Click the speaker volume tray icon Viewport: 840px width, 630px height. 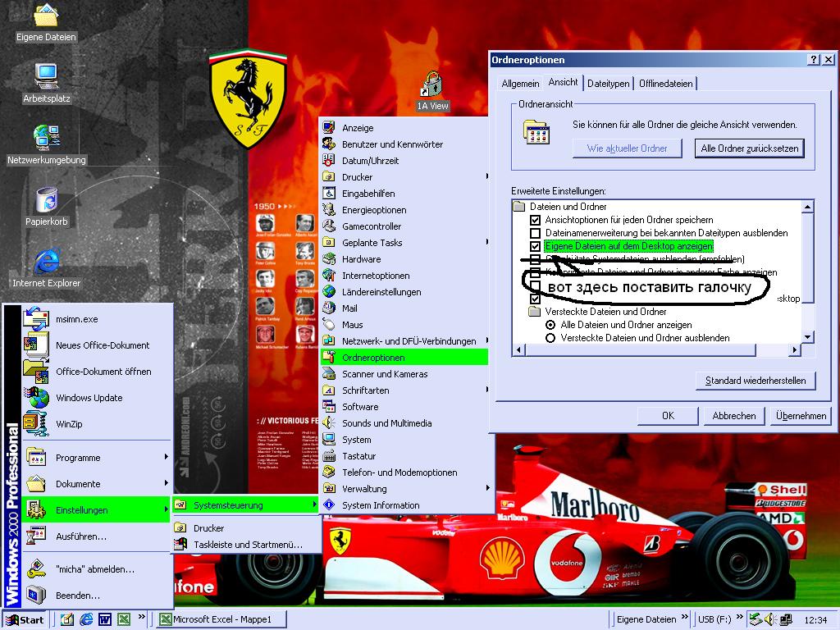769,619
